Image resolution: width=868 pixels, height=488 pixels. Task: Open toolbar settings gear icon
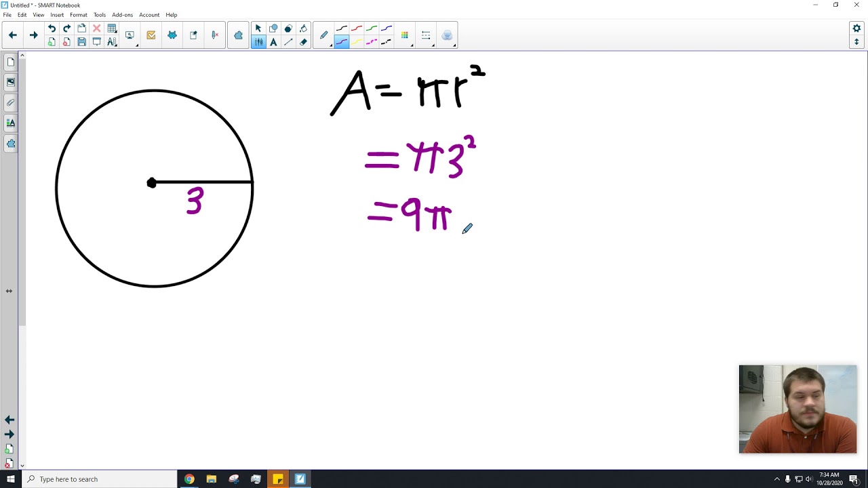click(x=856, y=28)
